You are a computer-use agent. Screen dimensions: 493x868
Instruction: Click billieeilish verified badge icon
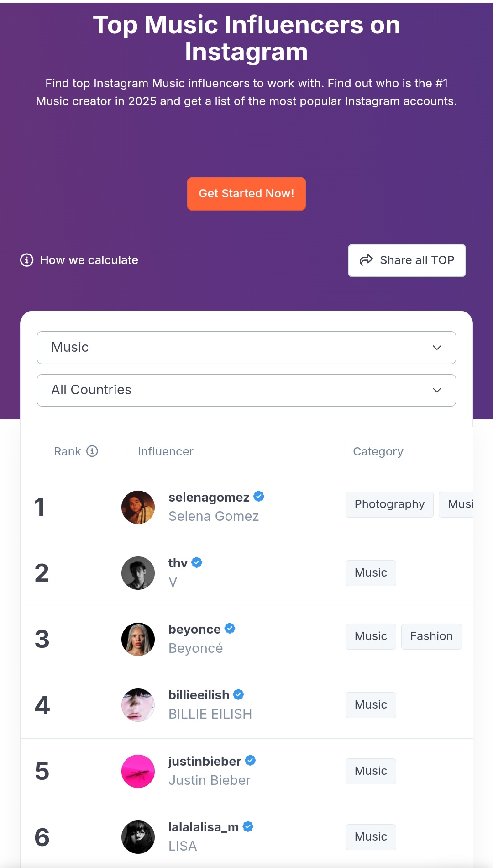pos(238,694)
